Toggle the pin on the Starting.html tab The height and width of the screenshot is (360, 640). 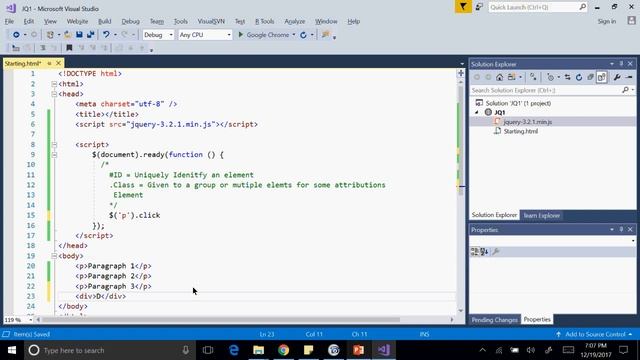click(x=49, y=63)
